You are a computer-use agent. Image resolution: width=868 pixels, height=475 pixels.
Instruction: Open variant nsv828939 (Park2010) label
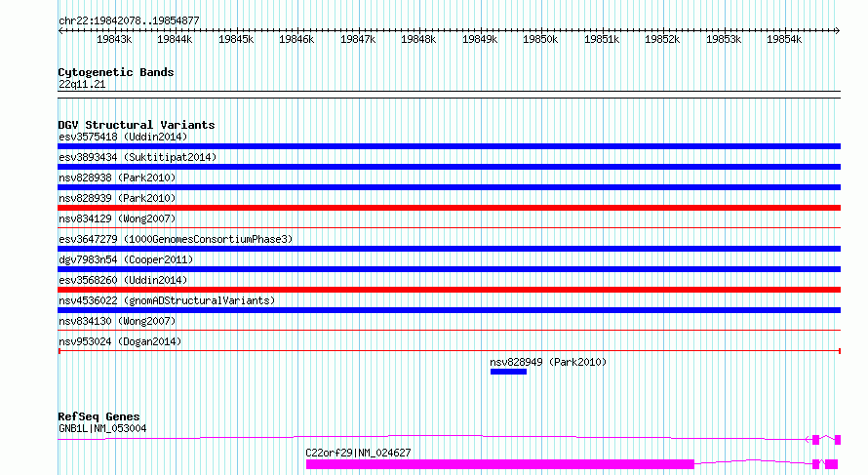coord(117,198)
